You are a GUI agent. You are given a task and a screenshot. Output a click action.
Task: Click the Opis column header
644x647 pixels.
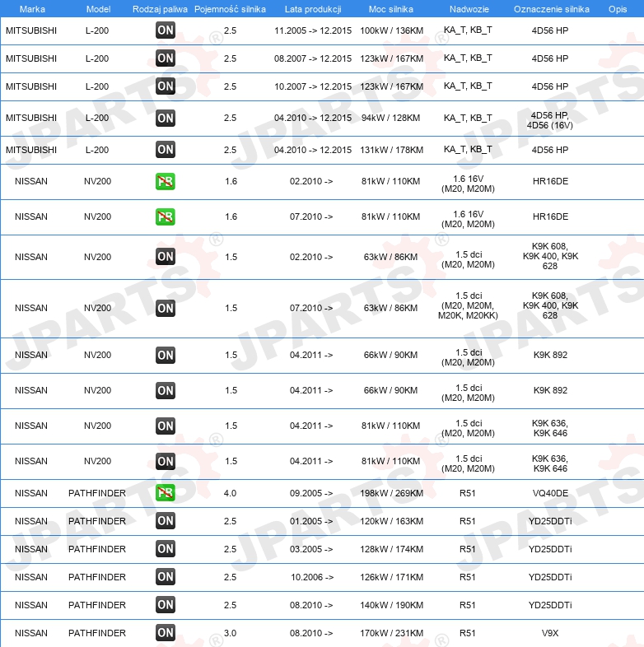(618, 9)
